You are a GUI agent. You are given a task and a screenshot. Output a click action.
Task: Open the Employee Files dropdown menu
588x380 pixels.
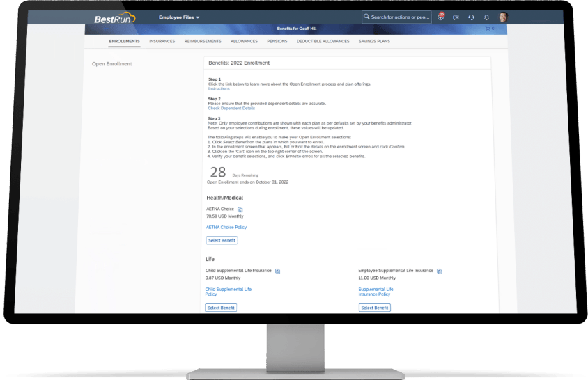click(x=179, y=17)
